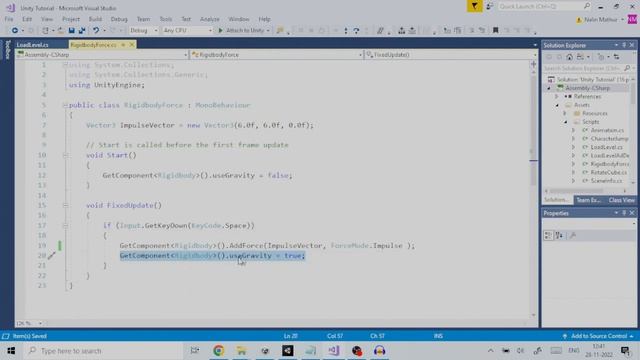Collapse the if block outlining

tap(65, 225)
